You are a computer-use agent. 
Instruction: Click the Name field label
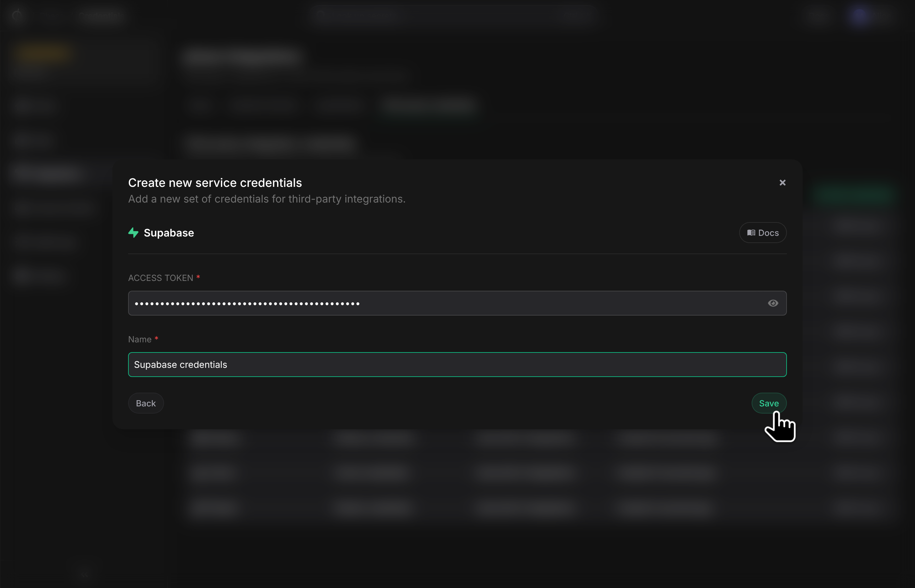click(140, 339)
